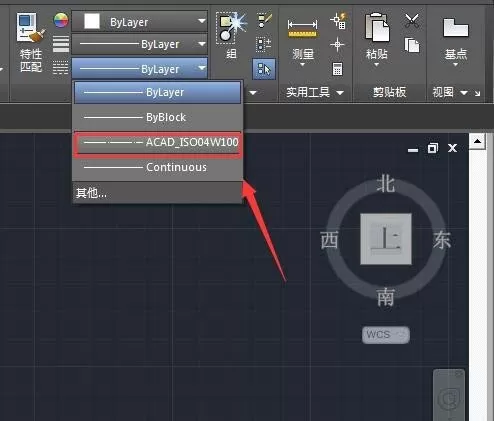The image size is (494, 421).
Task: Click the scrollbar up arrow
Action: (477, 141)
